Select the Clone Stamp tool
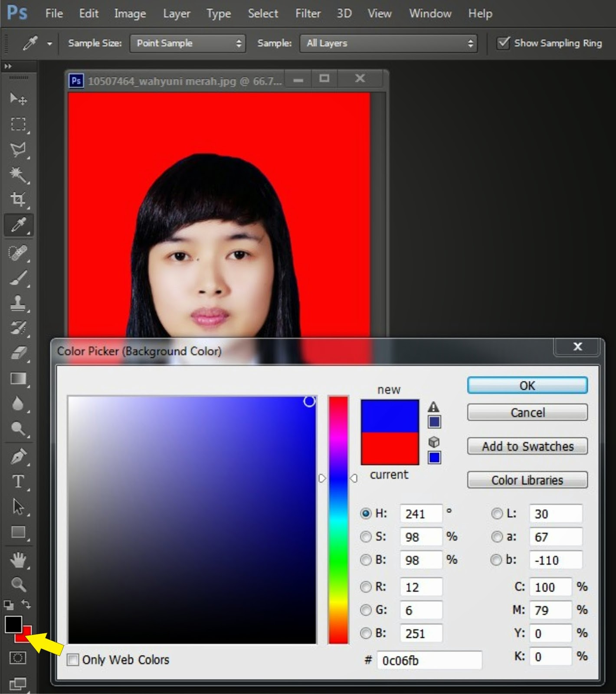The height and width of the screenshot is (694, 616). 18,303
